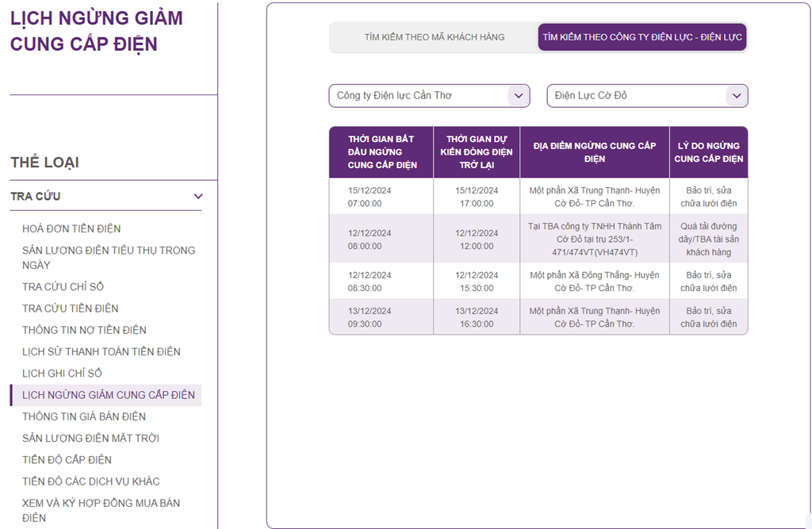The width and height of the screenshot is (812, 529).
Task: Click Một phần Xã Đông Thắng location
Action: click(595, 282)
